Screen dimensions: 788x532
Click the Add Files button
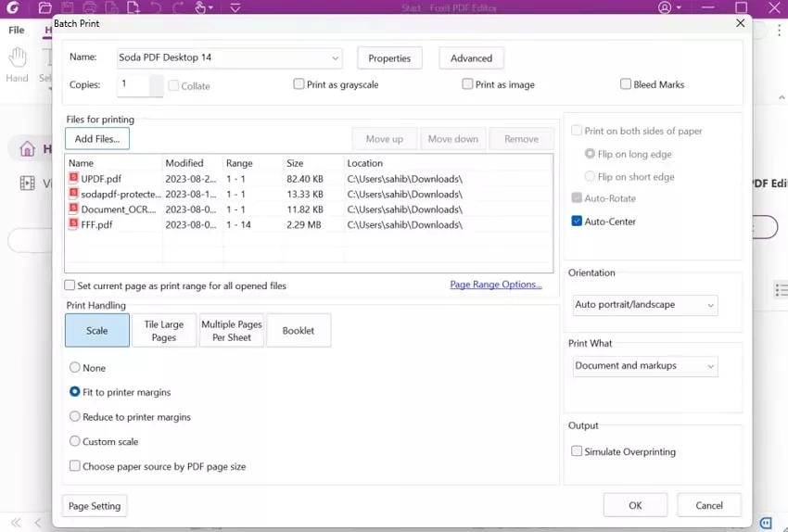(x=97, y=139)
